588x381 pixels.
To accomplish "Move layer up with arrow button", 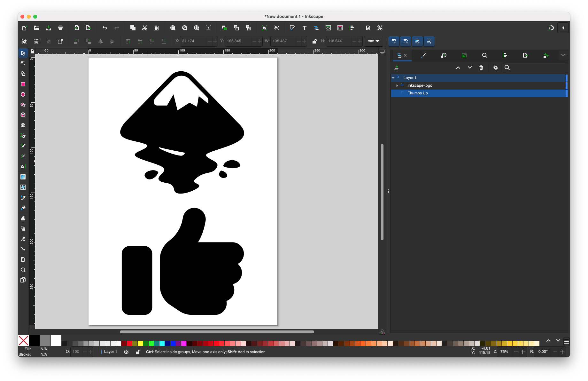I will (458, 67).
